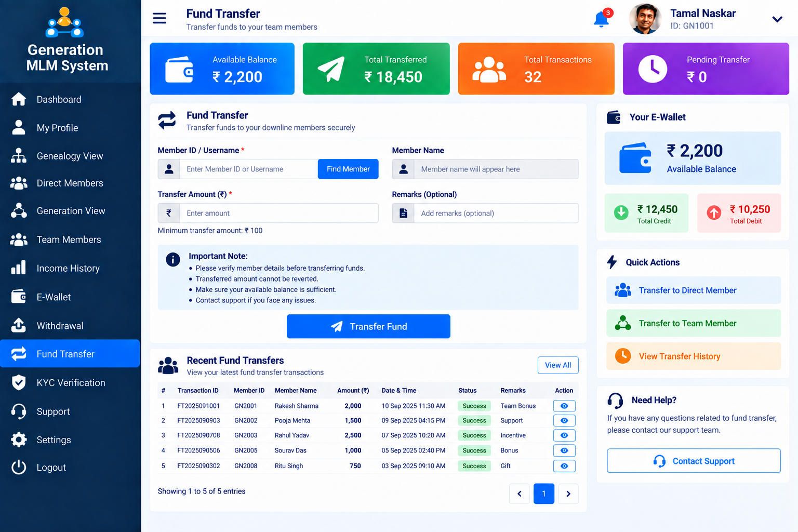This screenshot has width=798, height=532.
Task: Click the Total Credit green arrow icon
Action: tap(621, 212)
